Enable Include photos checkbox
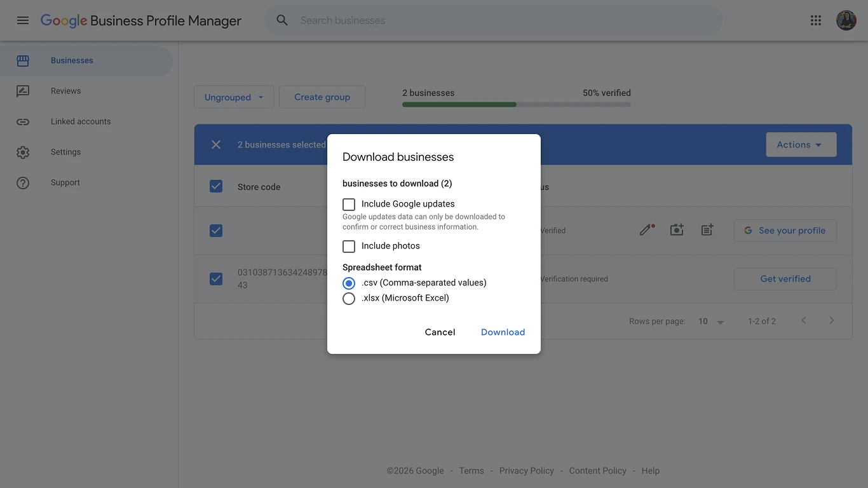The height and width of the screenshot is (488, 868). pyautogui.click(x=349, y=247)
